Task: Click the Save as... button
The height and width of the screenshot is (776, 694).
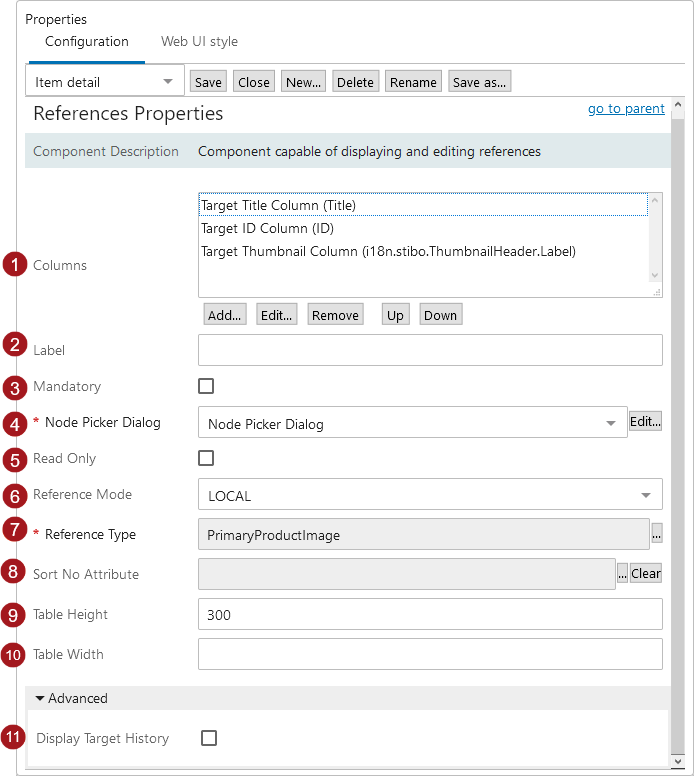Action: point(480,82)
